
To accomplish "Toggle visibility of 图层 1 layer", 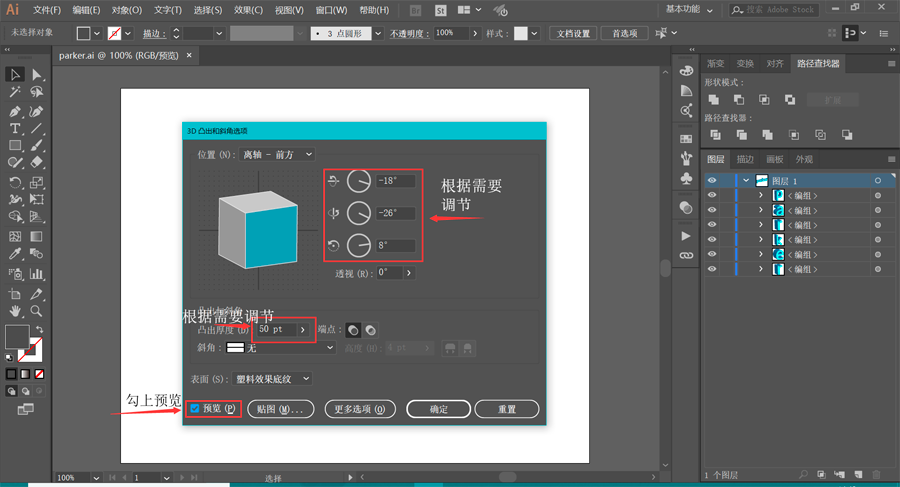I will [712, 180].
